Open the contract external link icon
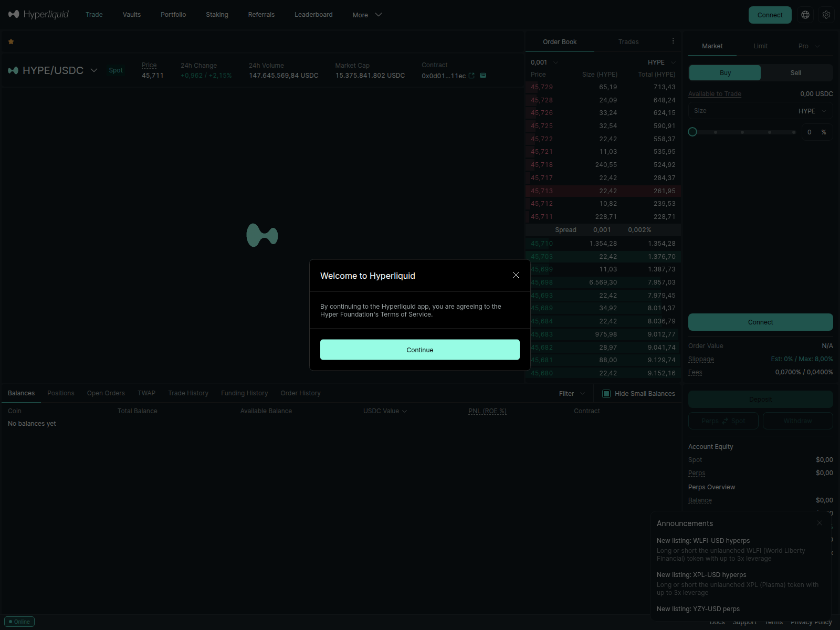 [471, 76]
